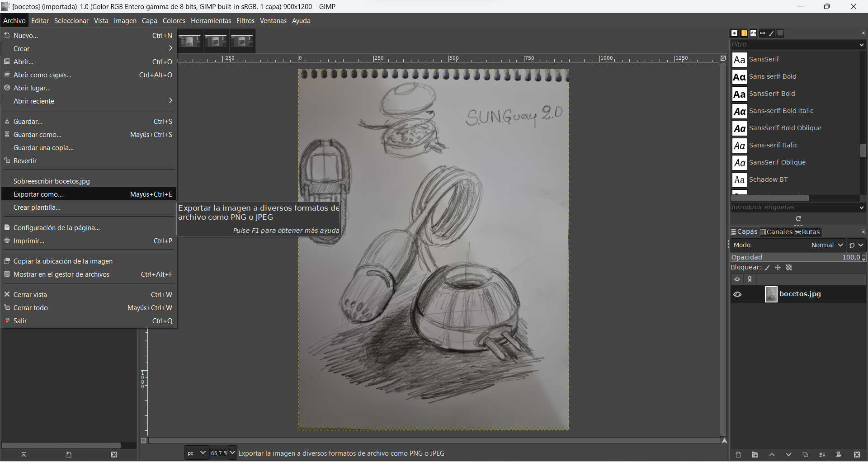Open the paint brush dynamics tab icon
868x462 pixels.
click(771, 33)
